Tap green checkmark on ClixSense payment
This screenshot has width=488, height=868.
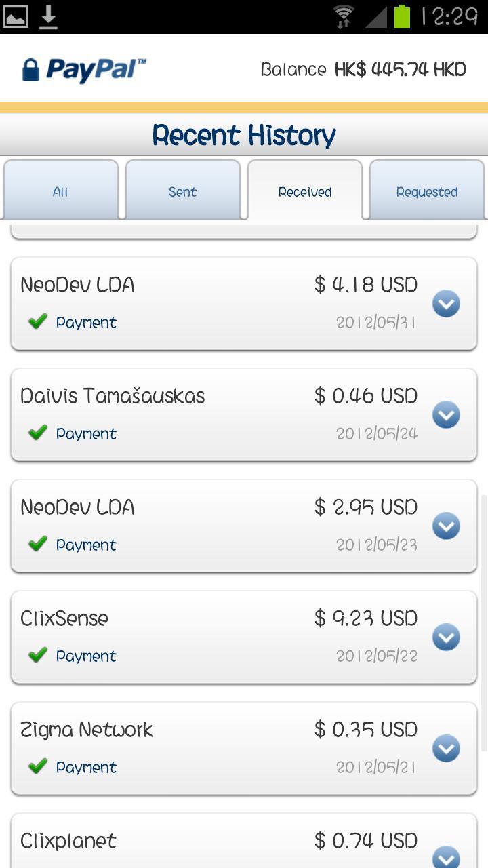tap(38, 655)
